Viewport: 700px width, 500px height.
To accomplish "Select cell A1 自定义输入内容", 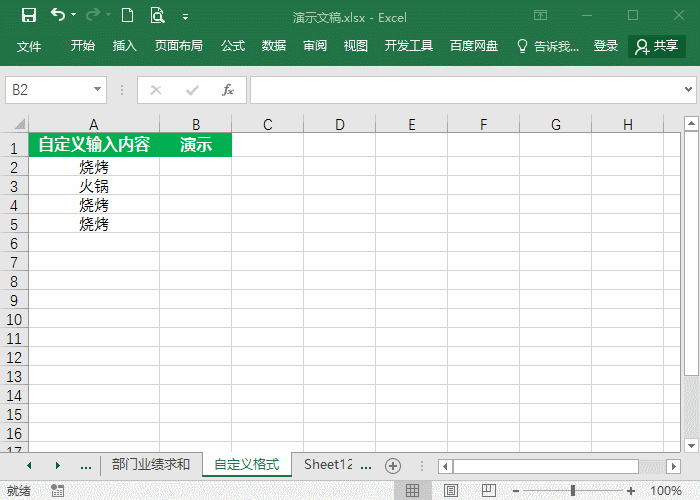I will 94,145.
